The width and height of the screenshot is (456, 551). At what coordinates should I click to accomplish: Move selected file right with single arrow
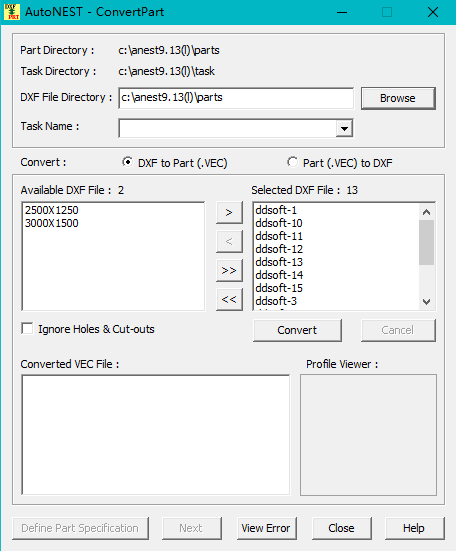coord(229,212)
